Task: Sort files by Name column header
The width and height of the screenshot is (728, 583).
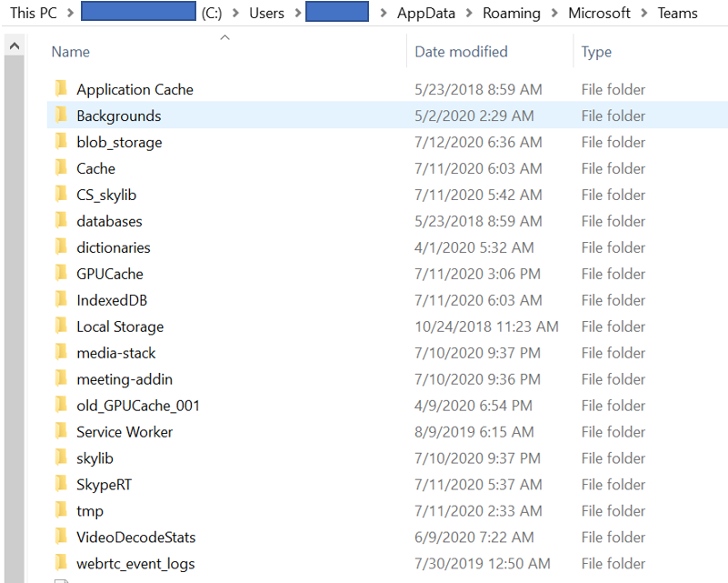Action: coord(71,52)
